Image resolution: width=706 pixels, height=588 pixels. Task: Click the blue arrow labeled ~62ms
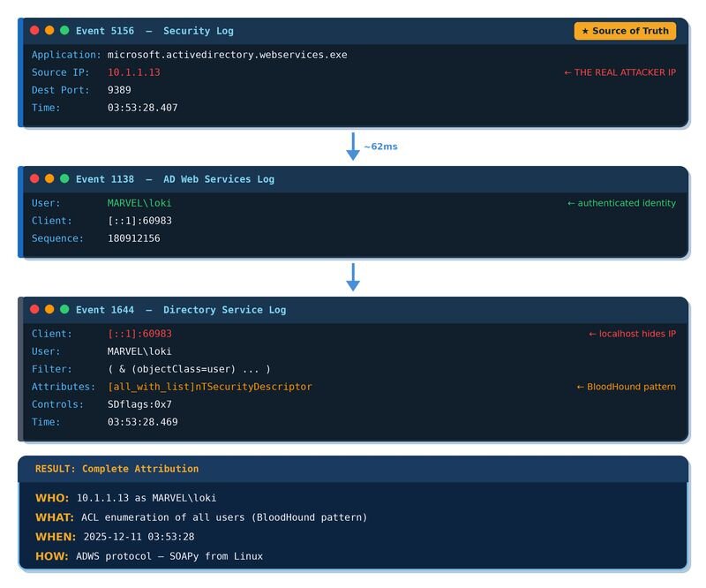353,147
